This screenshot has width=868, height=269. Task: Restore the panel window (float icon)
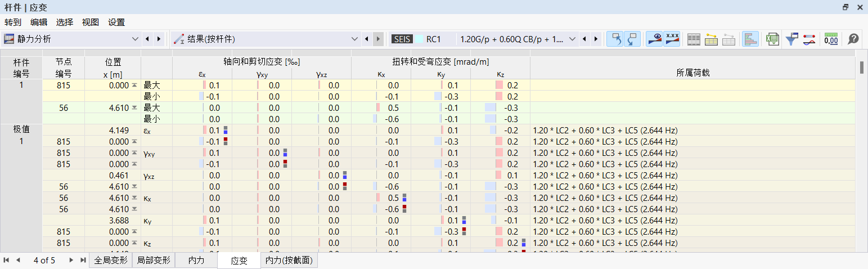click(845, 7)
